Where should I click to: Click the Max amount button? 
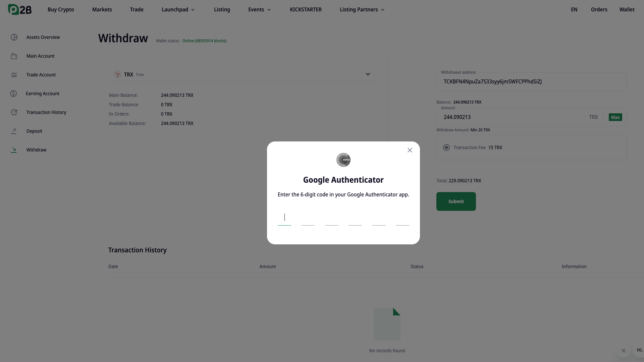[615, 117]
